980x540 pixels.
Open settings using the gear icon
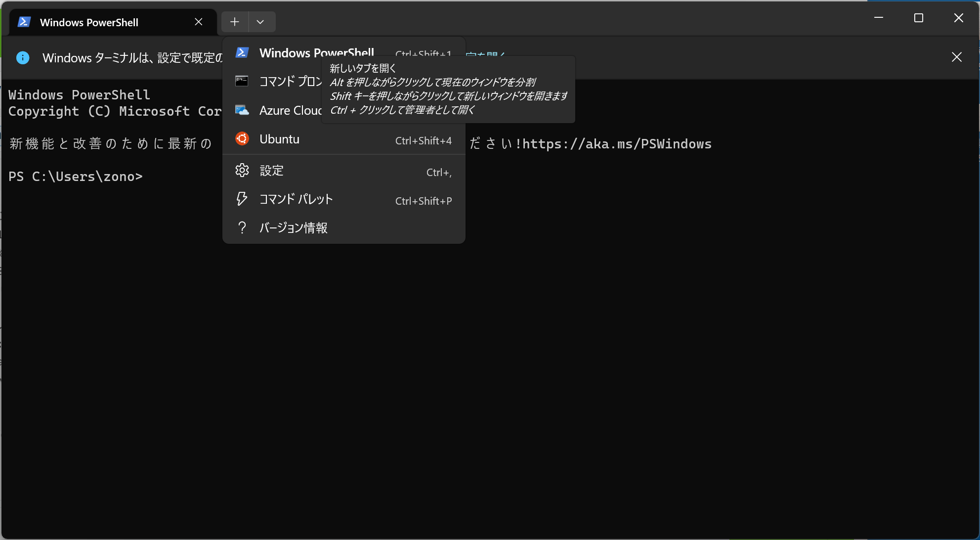coord(242,170)
